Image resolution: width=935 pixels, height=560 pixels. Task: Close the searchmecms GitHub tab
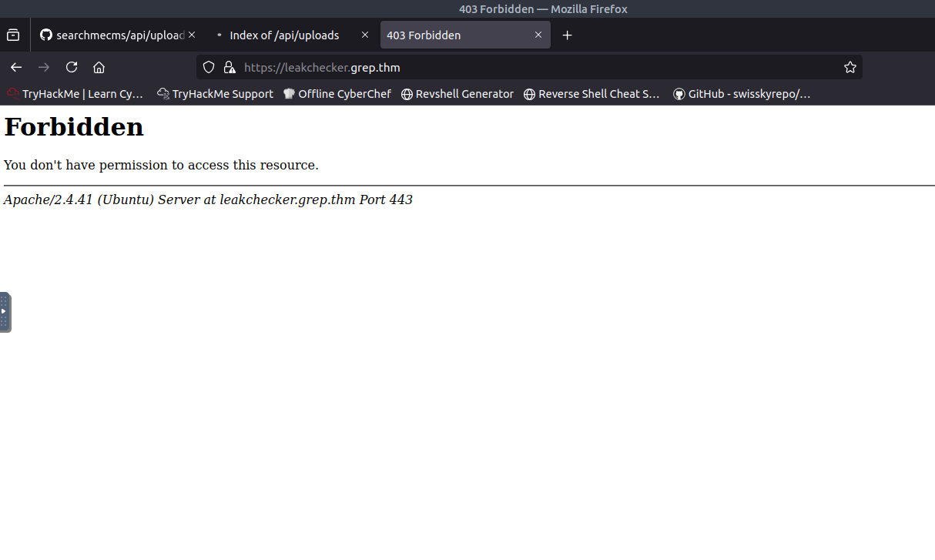click(x=192, y=35)
